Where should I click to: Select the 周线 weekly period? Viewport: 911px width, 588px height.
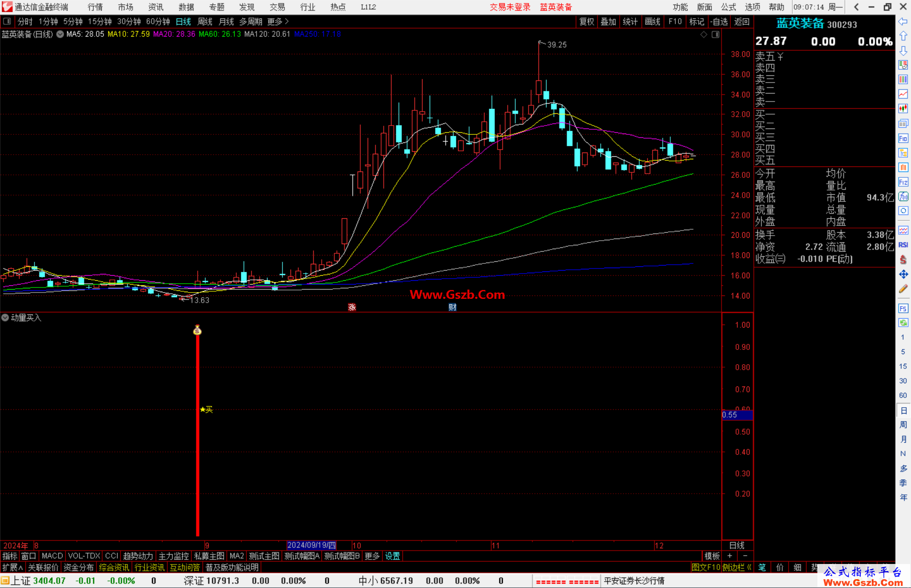click(x=205, y=21)
